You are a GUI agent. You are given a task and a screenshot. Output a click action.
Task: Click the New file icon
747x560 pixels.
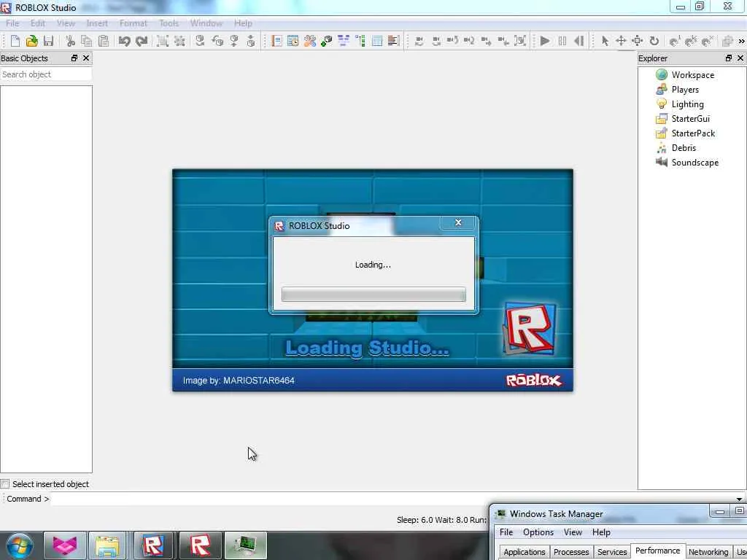point(15,41)
